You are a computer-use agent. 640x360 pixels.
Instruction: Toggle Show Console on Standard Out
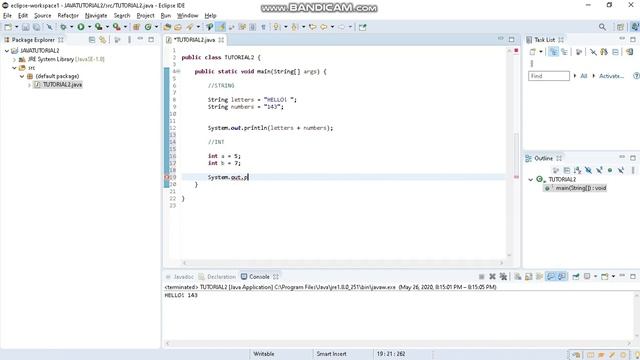tap(551, 277)
